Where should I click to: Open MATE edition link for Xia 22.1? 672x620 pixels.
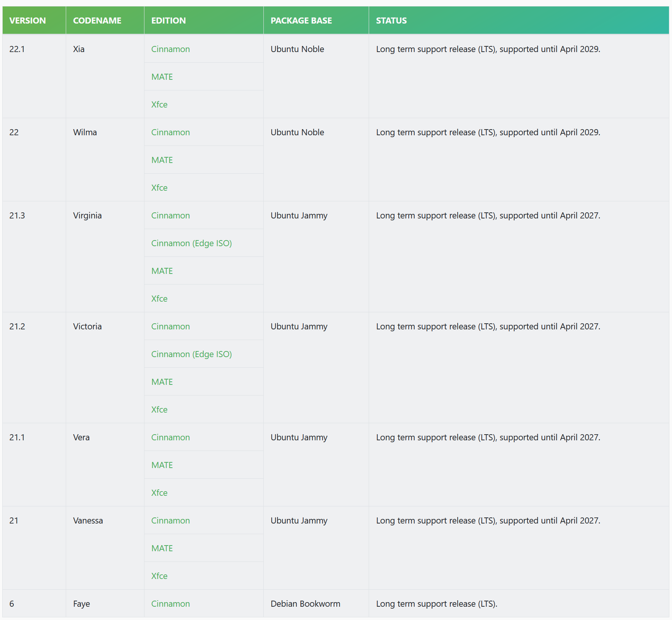[x=162, y=77]
